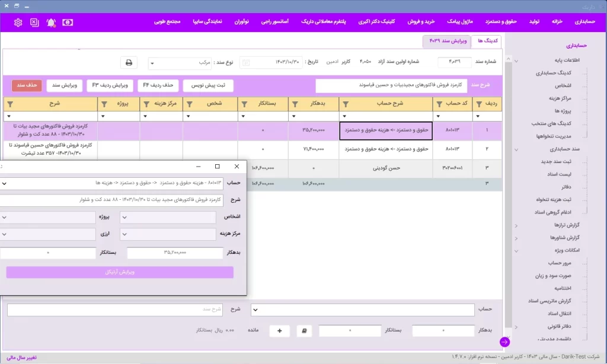Collapse the امکانات ویژه section

click(x=516, y=251)
